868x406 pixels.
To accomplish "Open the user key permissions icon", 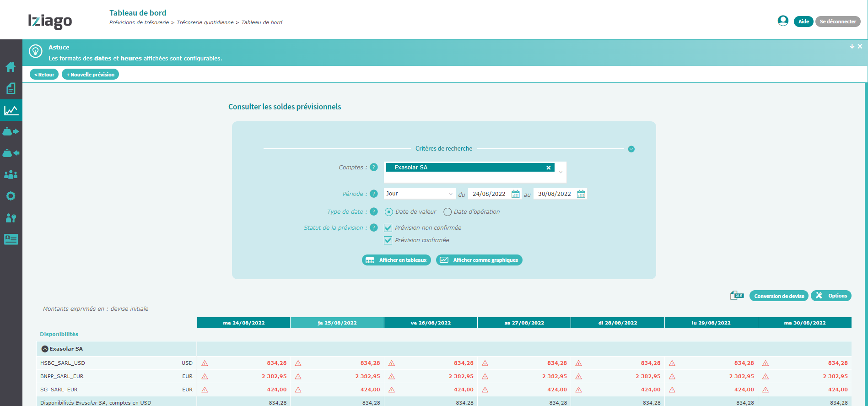I will [11, 218].
